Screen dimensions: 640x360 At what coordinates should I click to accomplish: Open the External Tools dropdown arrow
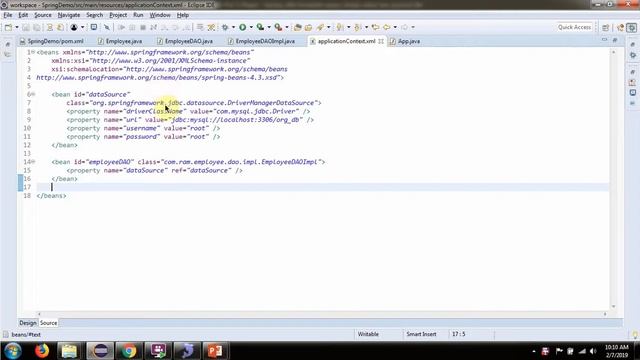(x=287, y=27)
